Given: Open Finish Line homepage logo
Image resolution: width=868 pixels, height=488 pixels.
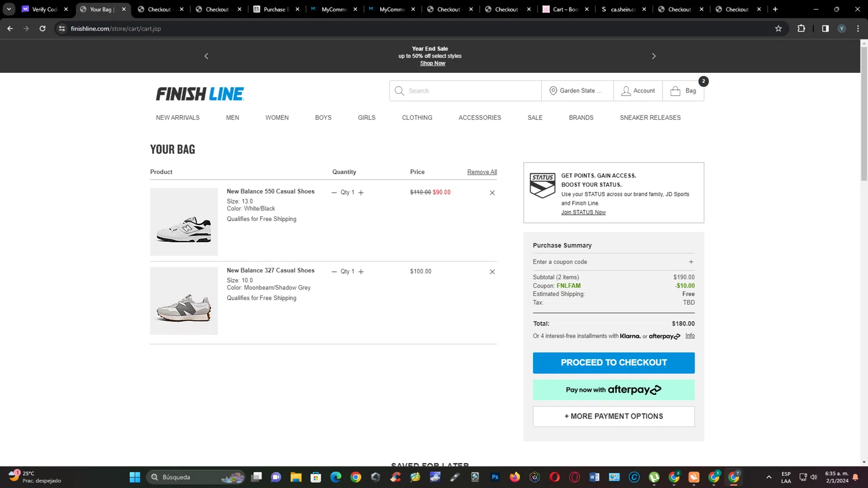Looking at the screenshot, I should pos(200,94).
